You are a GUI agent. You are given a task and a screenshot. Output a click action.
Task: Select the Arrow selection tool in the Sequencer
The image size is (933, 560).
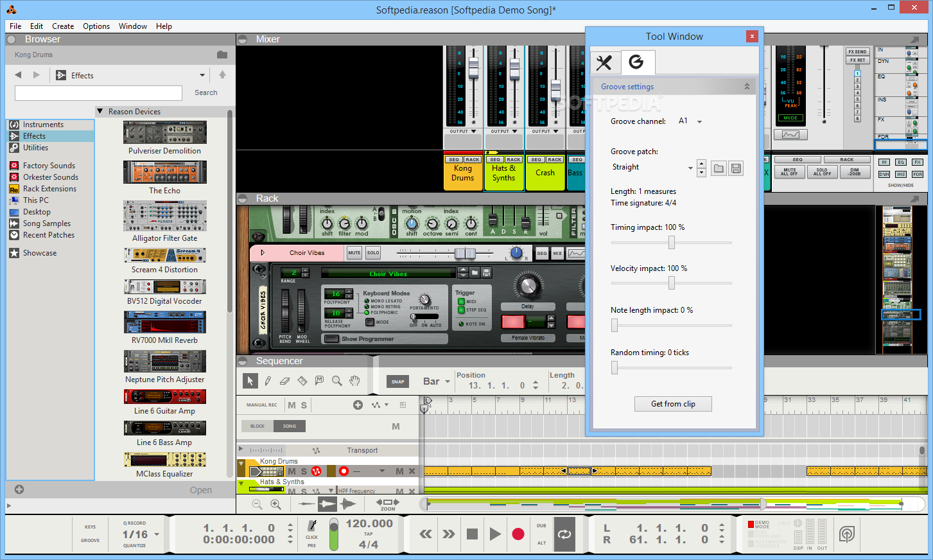pos(250,381)
